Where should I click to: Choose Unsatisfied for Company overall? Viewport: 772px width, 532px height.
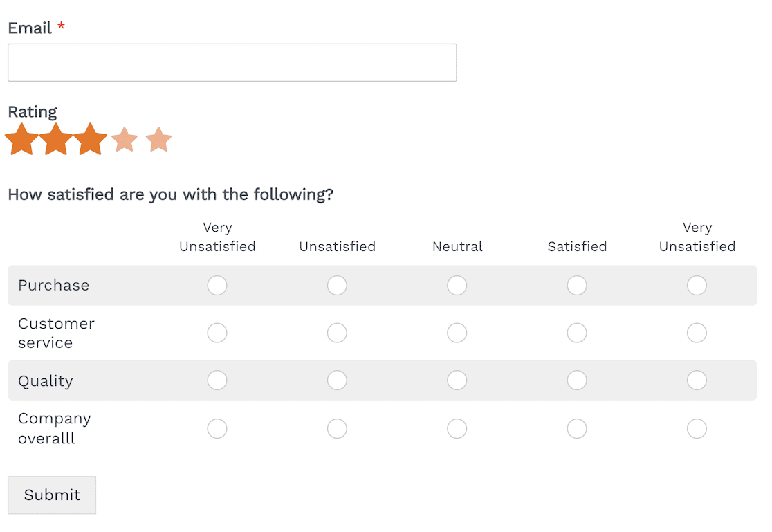pyautogui.click(x=337, y=428)
